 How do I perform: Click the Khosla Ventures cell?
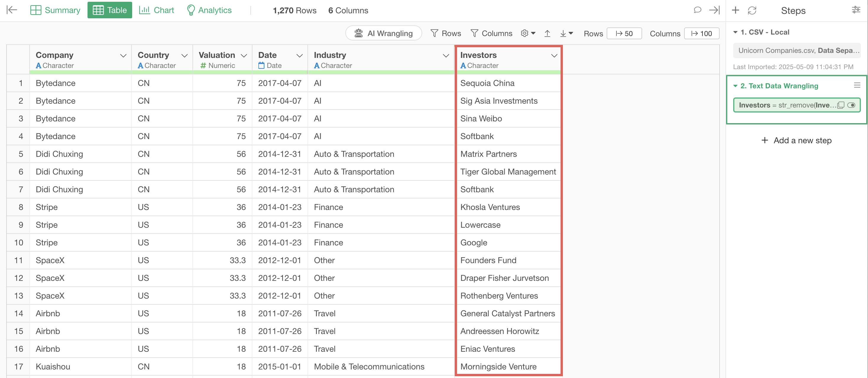coord(509,207)
